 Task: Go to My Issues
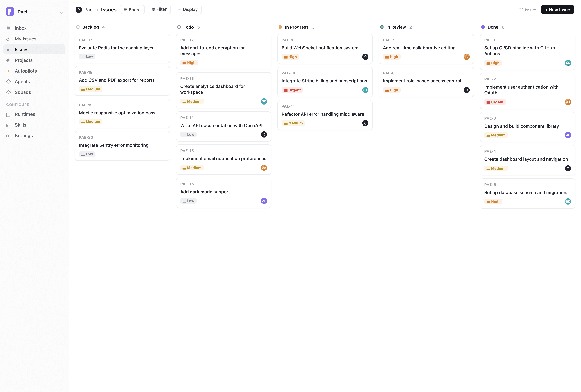coord(35,39)
